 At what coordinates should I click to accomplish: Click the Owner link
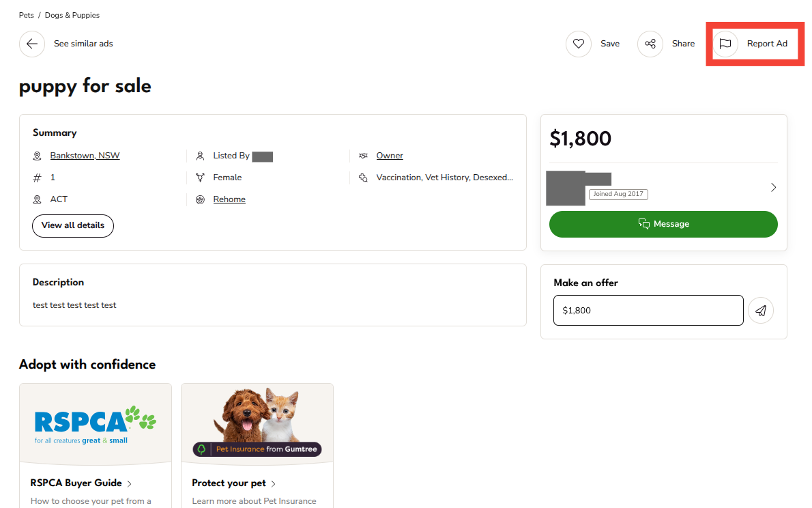pos(390,156)
